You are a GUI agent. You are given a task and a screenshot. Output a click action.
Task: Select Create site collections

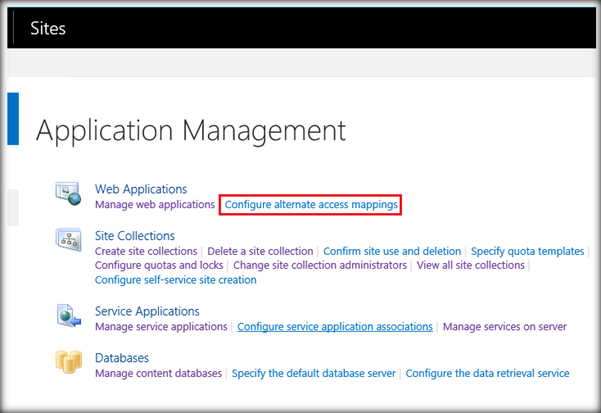coord(146,251)
